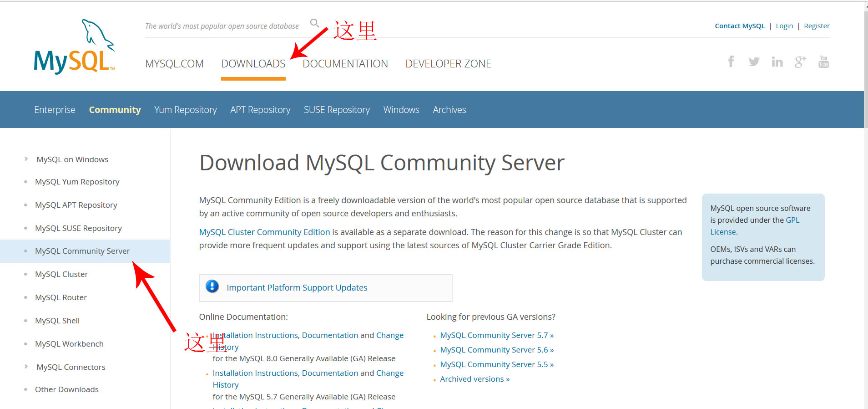Open MySQL Workbench in sidebar
The height and width of the screenshot is (409, 868).
(69, 344)
